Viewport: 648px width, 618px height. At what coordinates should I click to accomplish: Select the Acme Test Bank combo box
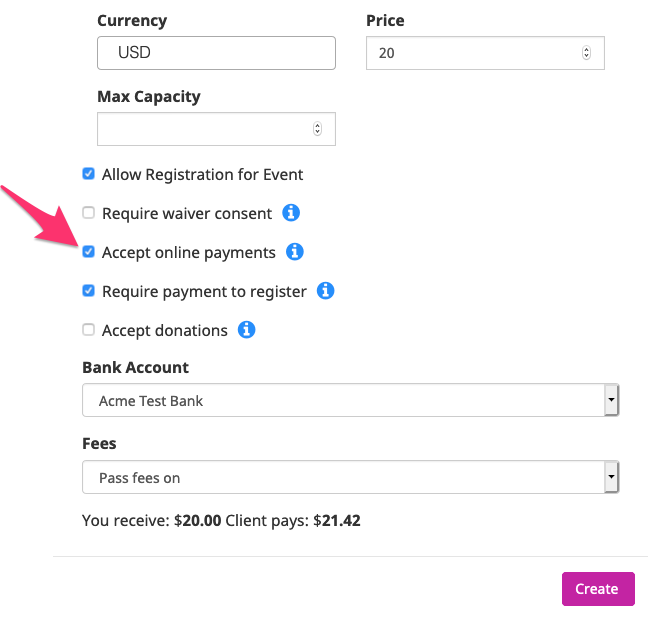[x=350, y=400]
